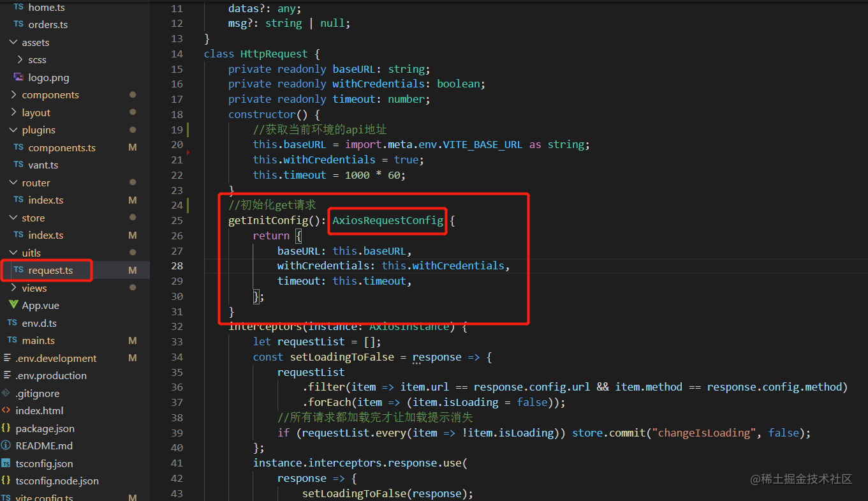Click the layout folder name
Viewport: 868px width, 501px height.
[36, 112]
